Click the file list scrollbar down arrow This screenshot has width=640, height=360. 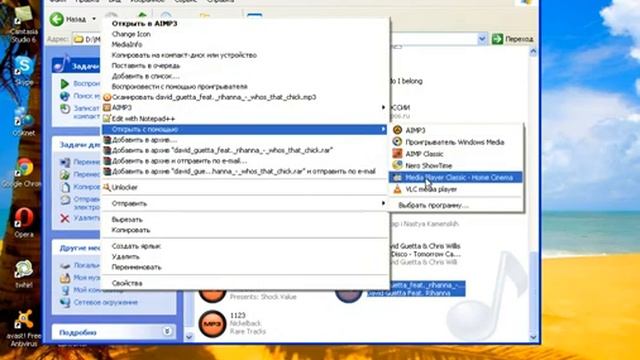click(x=533, y=337)
